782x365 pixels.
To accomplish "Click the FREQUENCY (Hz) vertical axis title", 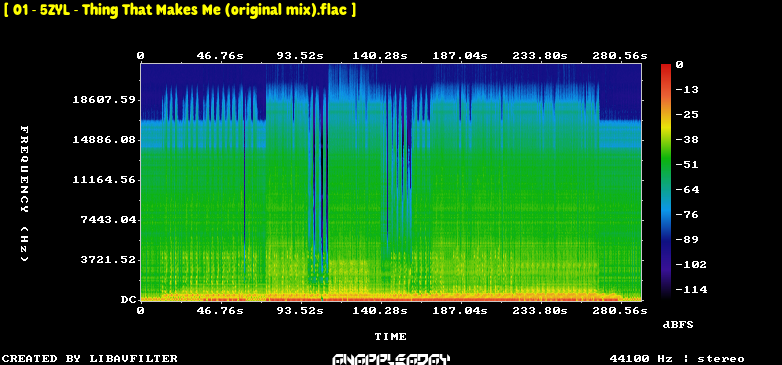I will 24,193.
